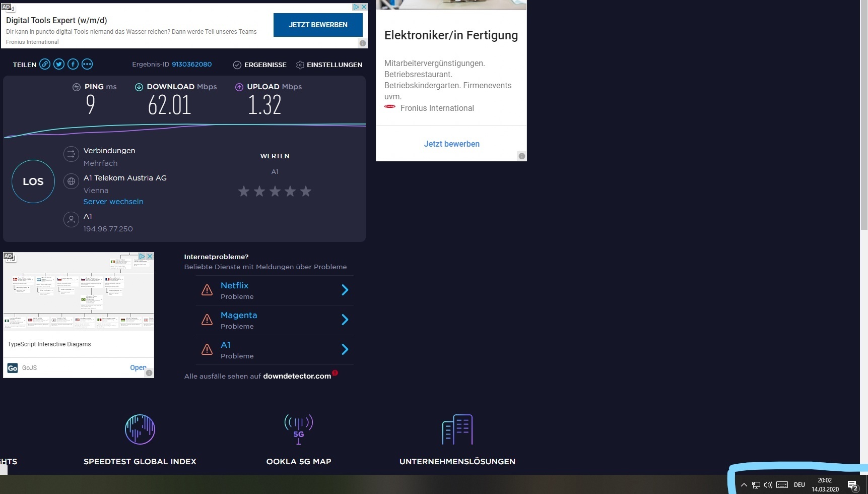Viewport: 868px width, 494px height.
Task: Expand A1 row chevron arrow
Action: pyautogui.click(x=345, y=349)
